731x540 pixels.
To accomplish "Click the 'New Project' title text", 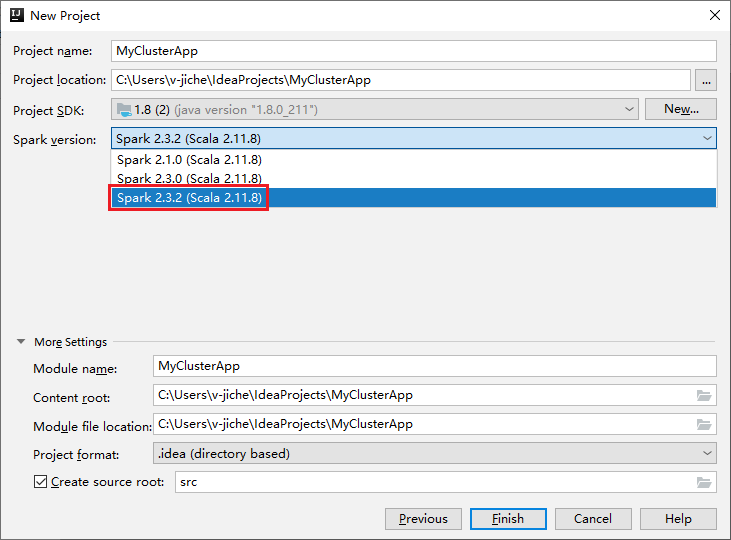I will tap(65, 16).
